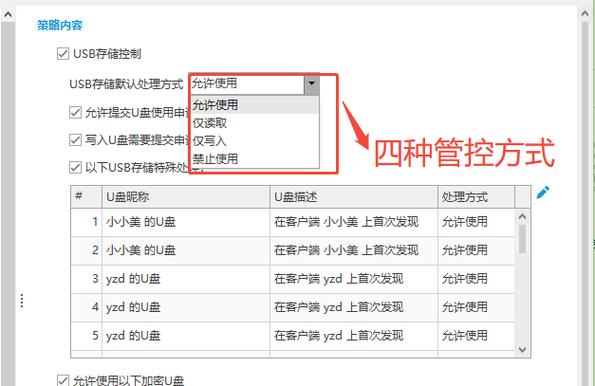Viewport: 595px width, 386px height.
Task: Click row number 5 cell
Action: 86,336
